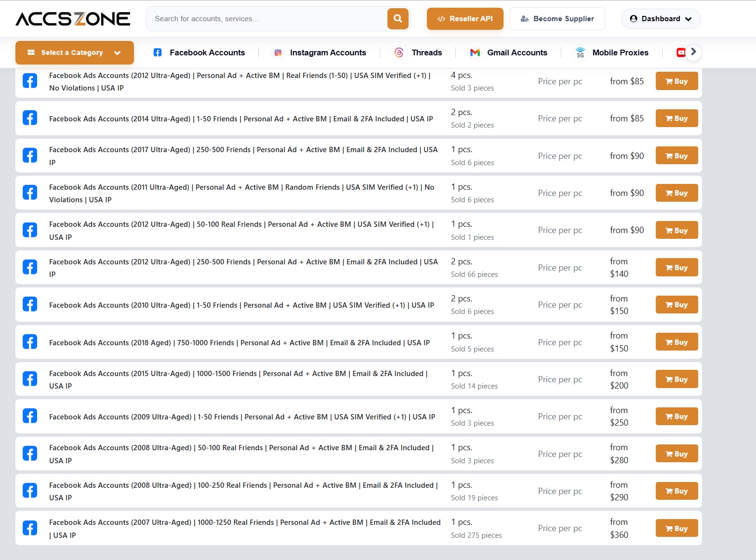Select the 'from $250' price

619,417
